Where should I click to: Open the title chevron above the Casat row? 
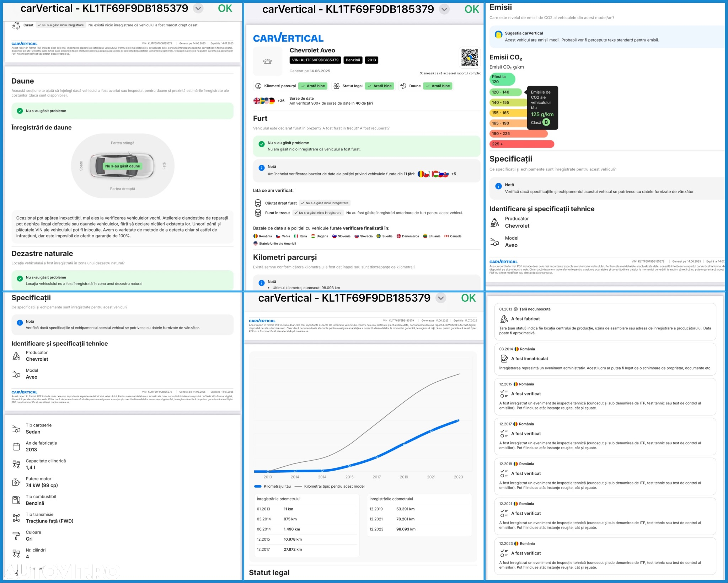pos(198,9)
